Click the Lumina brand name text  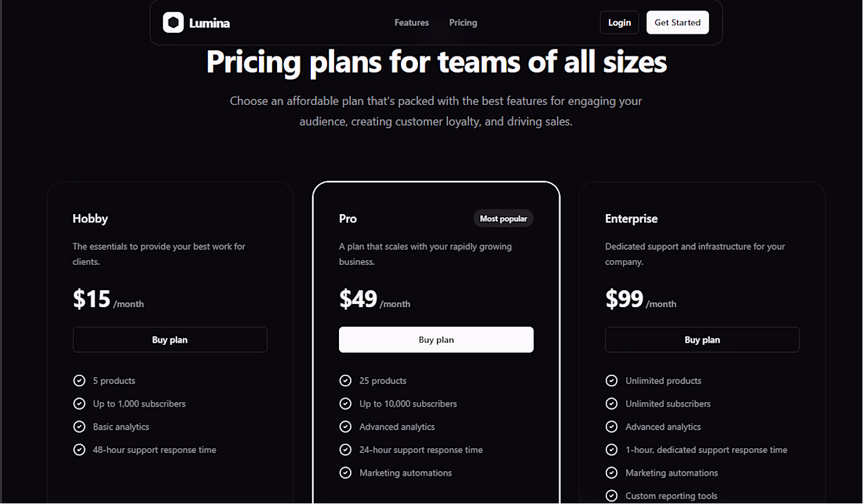(x=209, y=23)
